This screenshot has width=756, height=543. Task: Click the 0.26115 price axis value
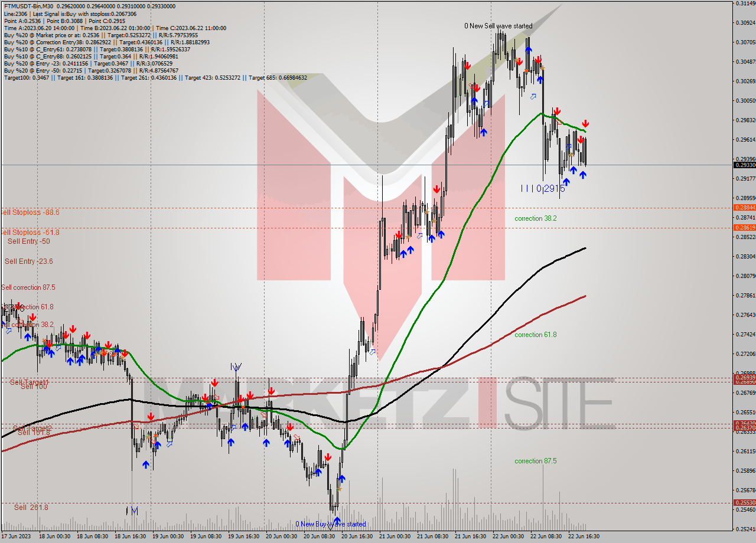pyautogui.click(x=745, y=452)
